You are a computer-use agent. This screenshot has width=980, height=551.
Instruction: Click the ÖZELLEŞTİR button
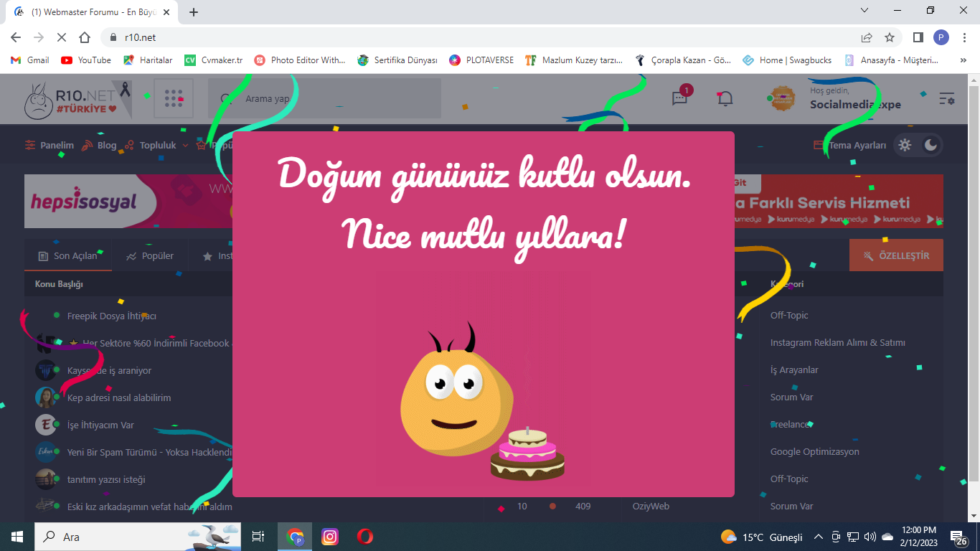click(896, 255)
